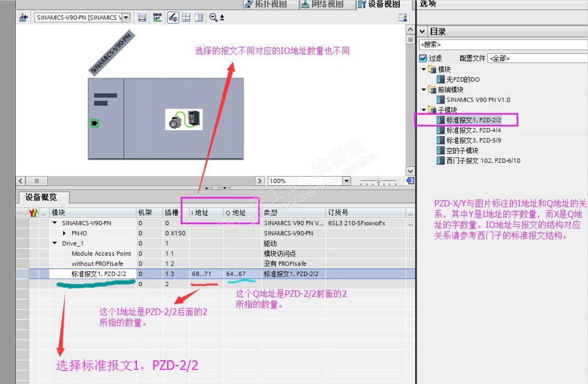588x384 pixels.
Task: Select SINAMICS V90 PN V1.0 catalog icon
Action: (440, 100)
